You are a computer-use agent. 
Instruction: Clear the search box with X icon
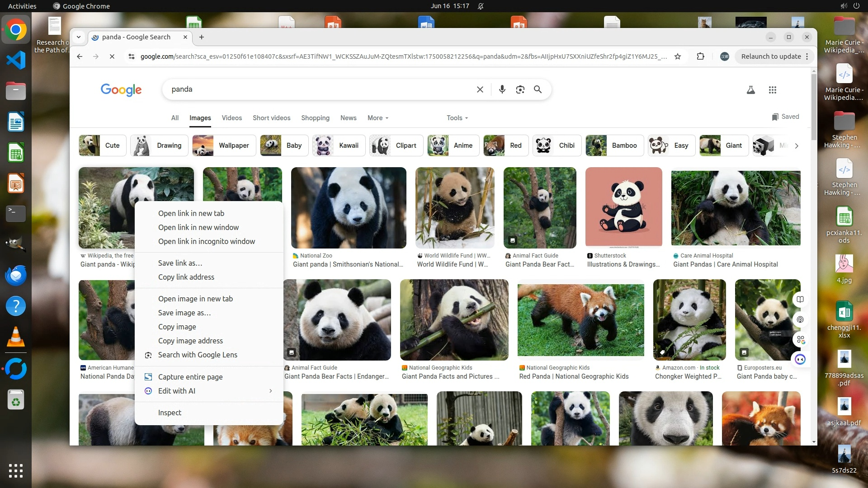pyautogui.click(x=480, y=89)
